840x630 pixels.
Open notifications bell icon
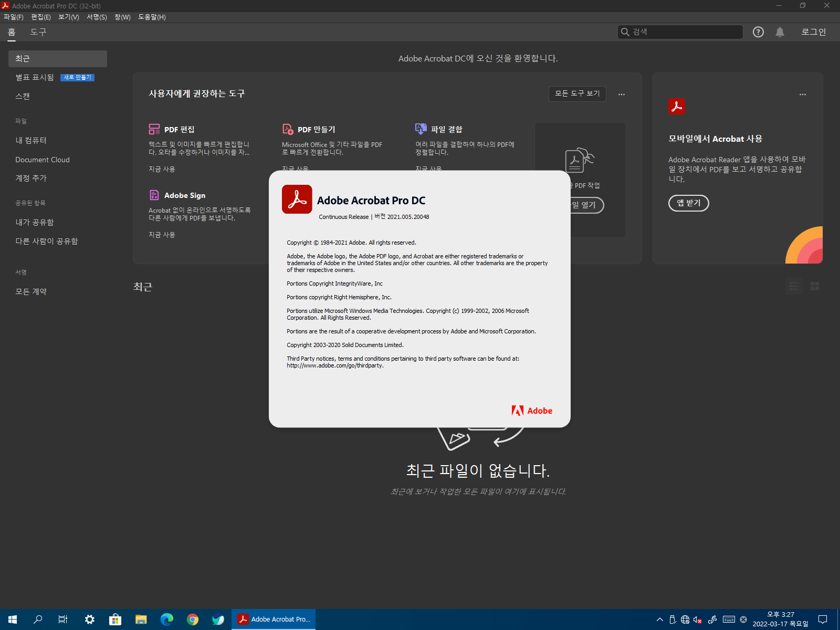[780, 32]
